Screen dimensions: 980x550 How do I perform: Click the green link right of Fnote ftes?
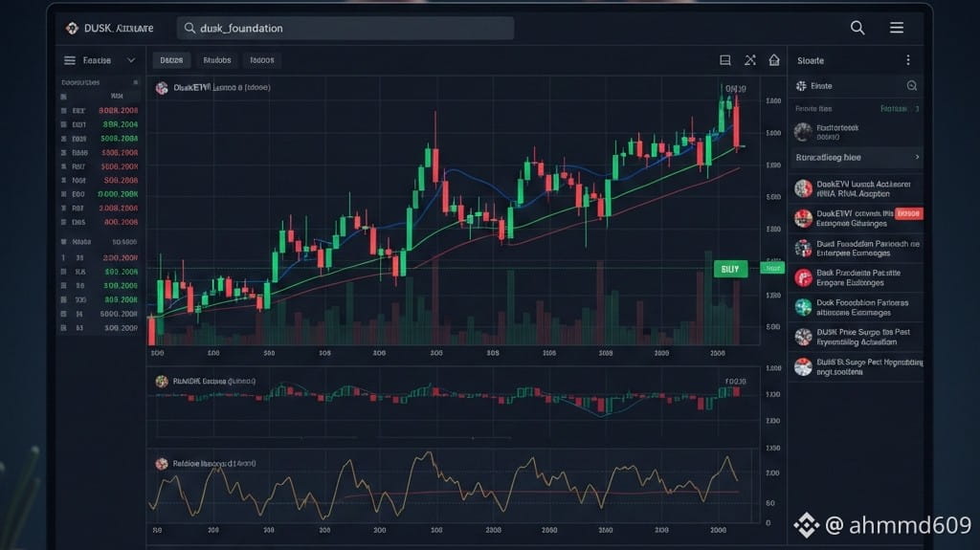(894, 109)
